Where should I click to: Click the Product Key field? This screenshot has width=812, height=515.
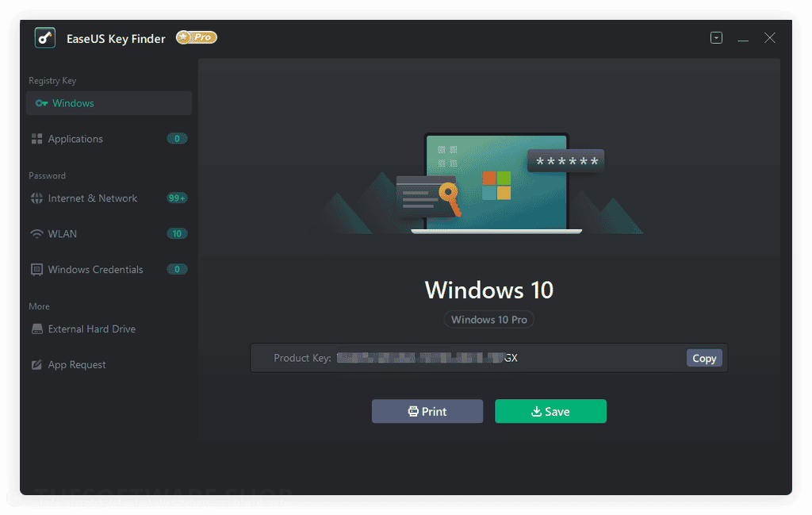(488, 358)
